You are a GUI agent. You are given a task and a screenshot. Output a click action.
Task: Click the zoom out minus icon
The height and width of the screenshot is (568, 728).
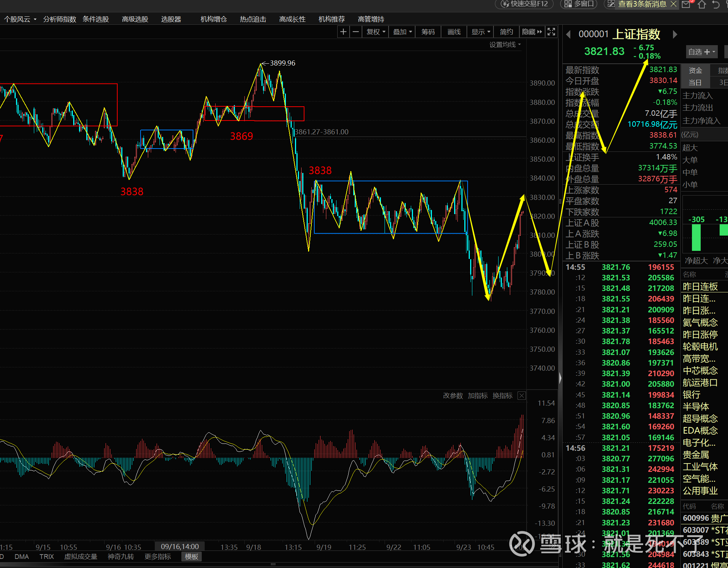coord(356,32)
